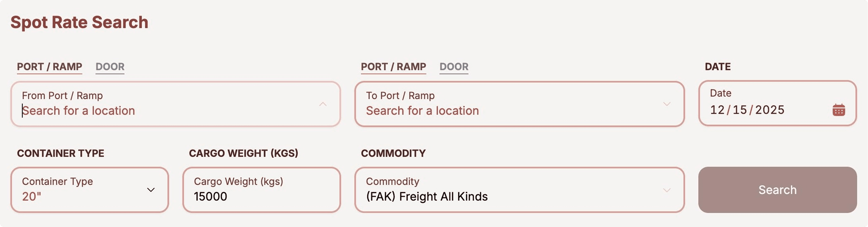Click the Spot Rate Search heading
The width and height of the screenshot is (868, 227).
[x=79, y=23]
